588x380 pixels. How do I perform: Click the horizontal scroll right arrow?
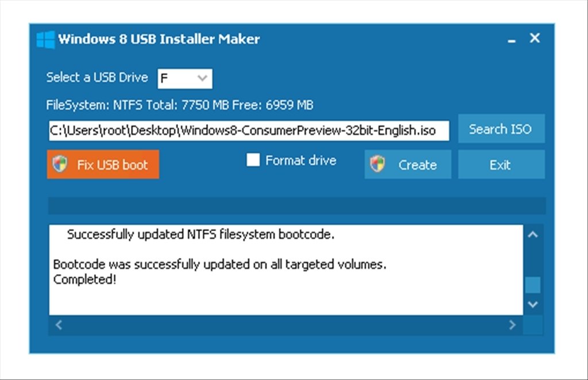coord(512,325)
